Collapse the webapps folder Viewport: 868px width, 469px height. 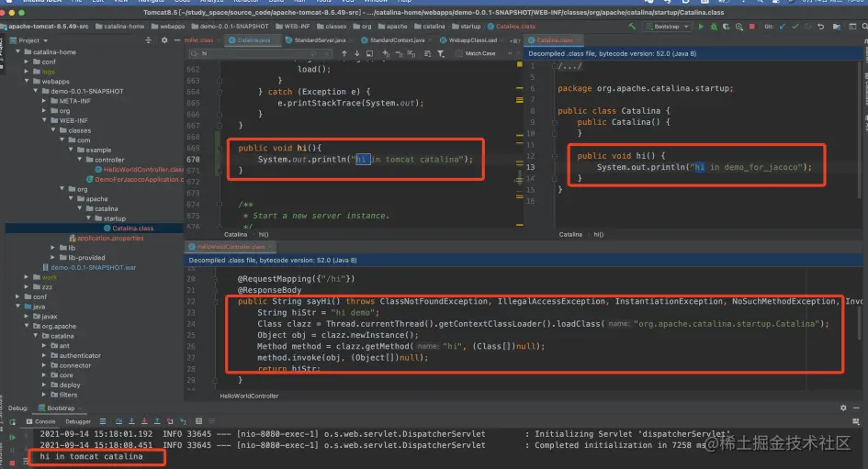click(x=27, y=81)
